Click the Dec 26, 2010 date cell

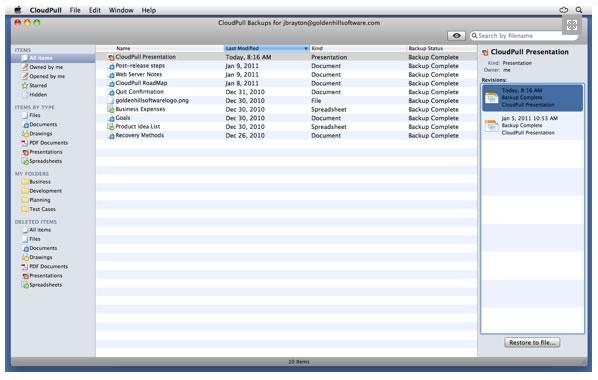[245, 135]
